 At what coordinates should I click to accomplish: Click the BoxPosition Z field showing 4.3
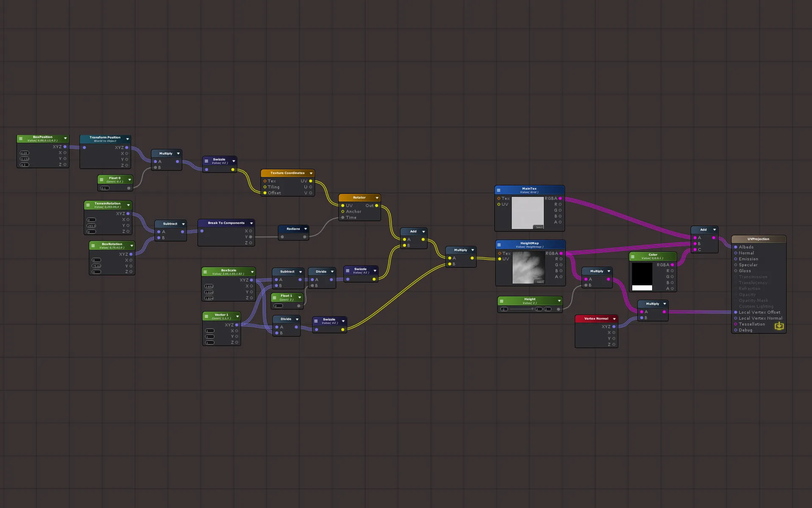coord(25,165)
